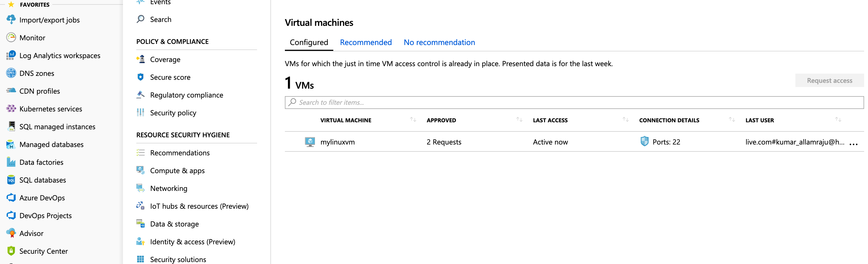The image size is (868, 264).
Task: Open Security policy in Policy & Compliance
Action: pyautogui.click(x=173, y=113)
